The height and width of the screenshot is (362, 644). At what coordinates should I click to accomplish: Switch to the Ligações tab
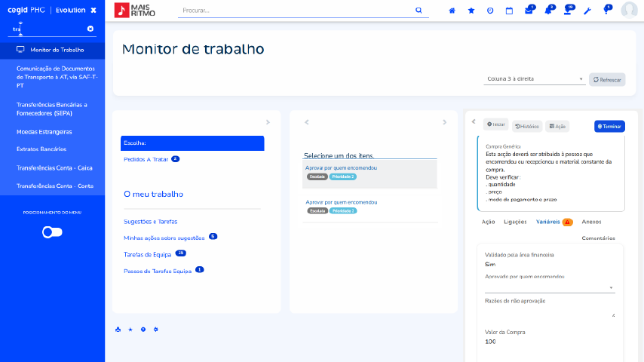click(515, 222)
